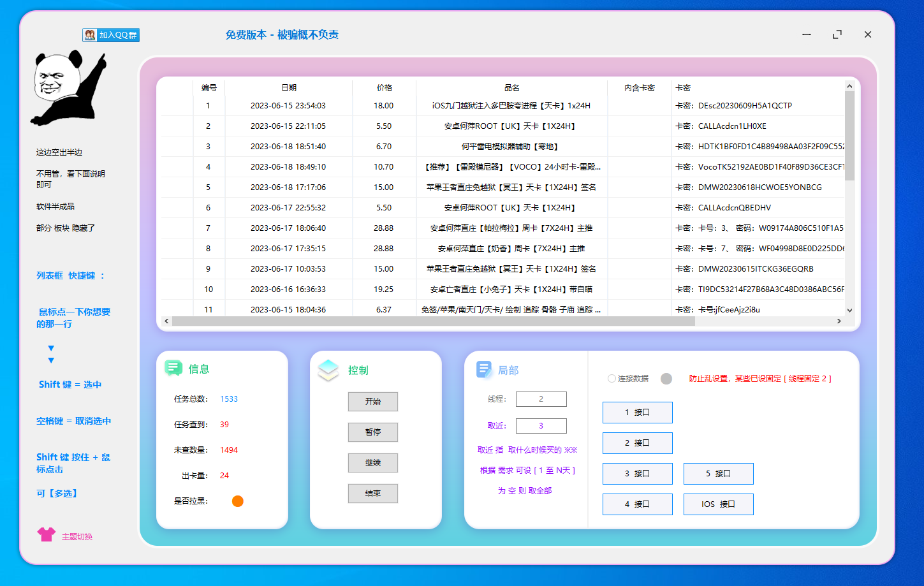Click the layers icon beside 控制

[328, 370]
